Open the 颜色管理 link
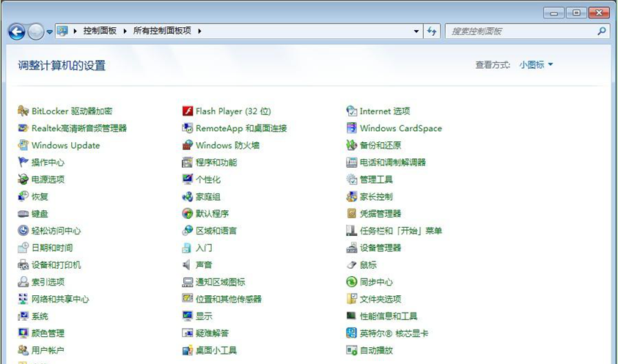Screen dimensions: 618x364 pos(48,333)
